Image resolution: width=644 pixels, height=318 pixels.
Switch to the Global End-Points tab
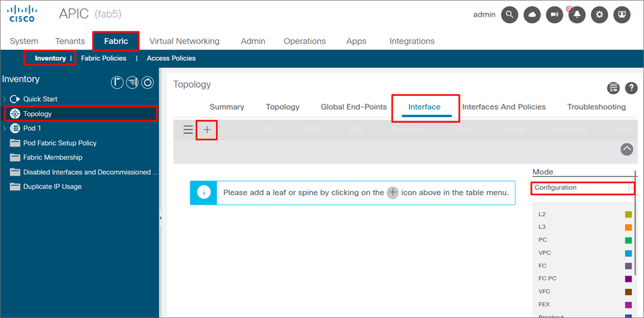354,107
